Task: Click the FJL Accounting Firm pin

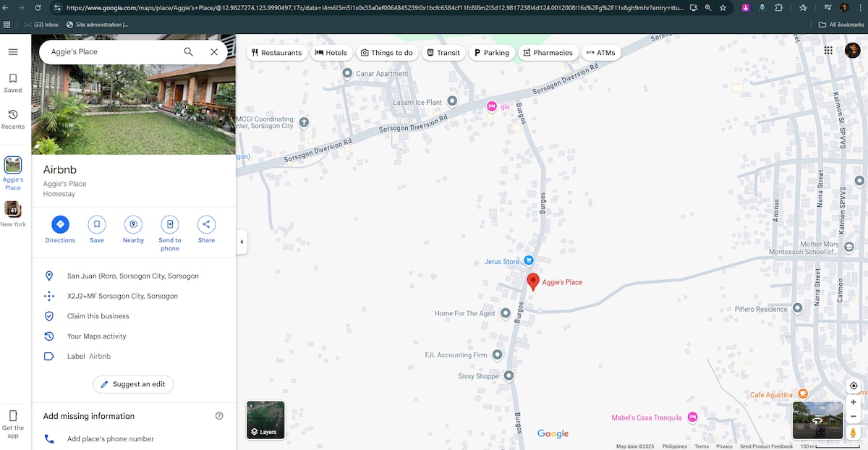Action: tap(497, 355)
